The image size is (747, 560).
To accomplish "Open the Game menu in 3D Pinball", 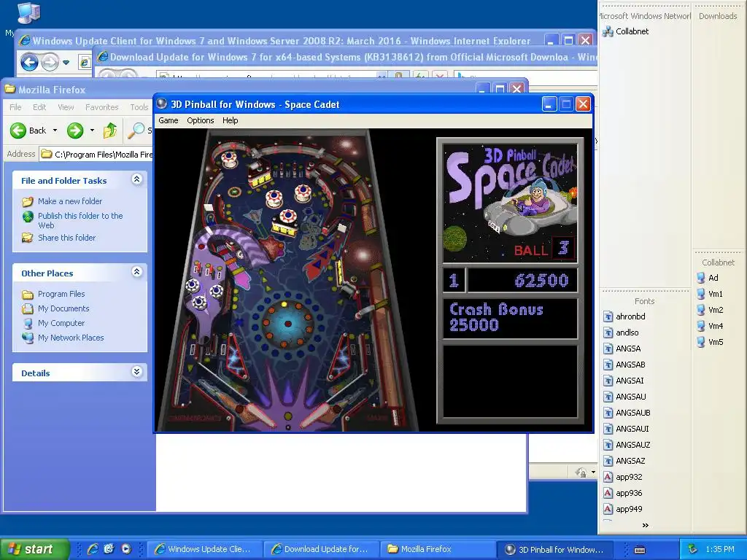I will click(169, 120).
